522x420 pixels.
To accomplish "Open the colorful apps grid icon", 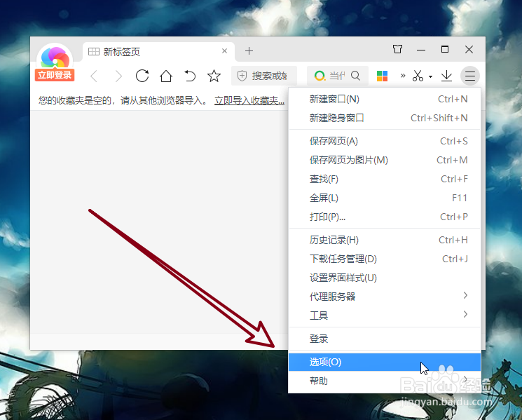I will [382, 76].
